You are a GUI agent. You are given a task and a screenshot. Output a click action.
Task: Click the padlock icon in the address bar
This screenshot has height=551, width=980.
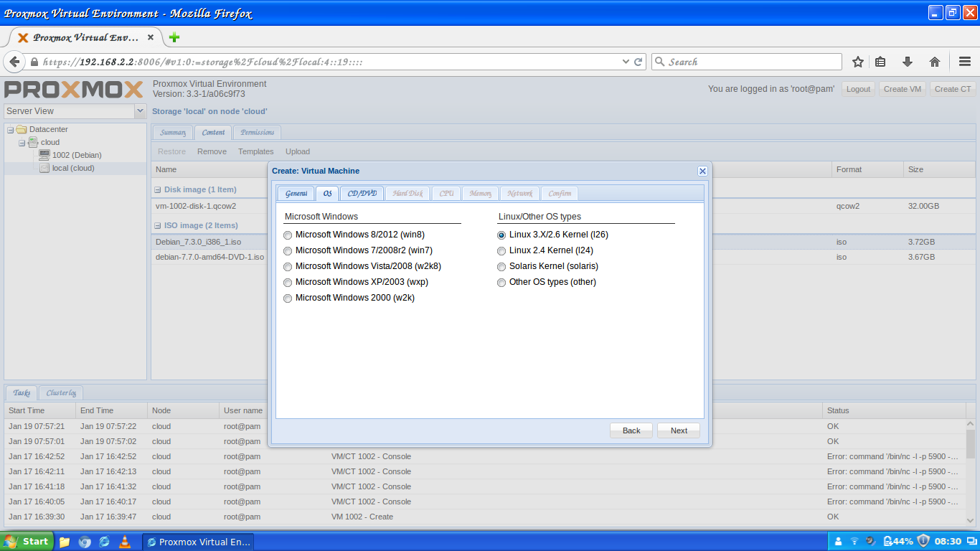tap(34, 62)
